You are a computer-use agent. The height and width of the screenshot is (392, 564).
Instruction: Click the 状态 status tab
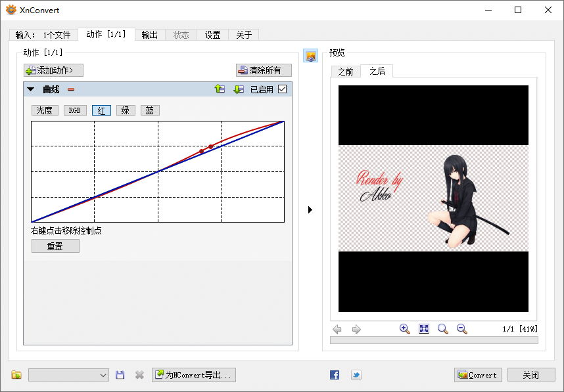[181, 35]
